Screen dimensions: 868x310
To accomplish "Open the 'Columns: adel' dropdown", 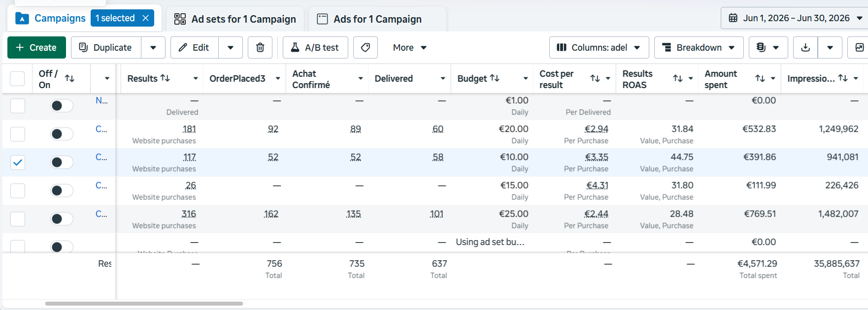I will click(599, 48).
